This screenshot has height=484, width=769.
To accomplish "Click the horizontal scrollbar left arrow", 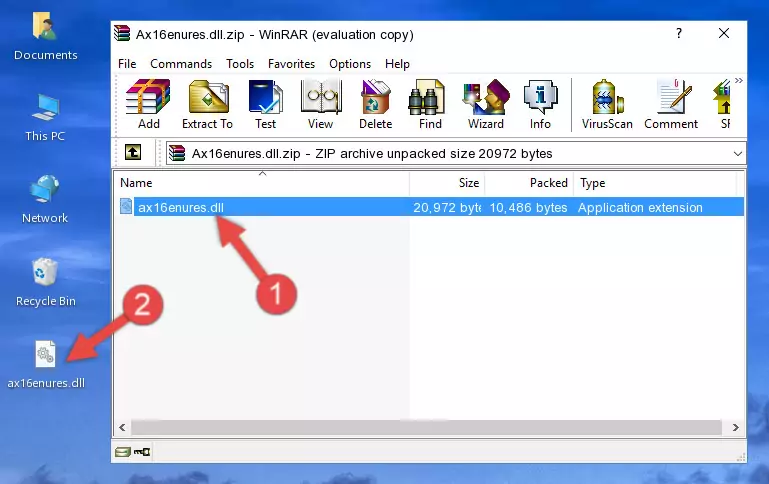I will 122,427.
